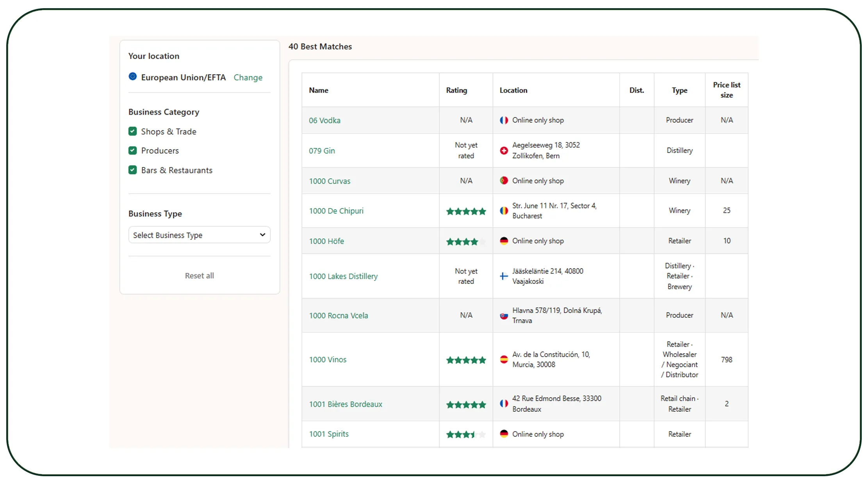Image resolution: width=868 pixels, height=484 pixels.
Task: Click the five-star rating for 1000 De Chipuri
Action: (466, 212)
